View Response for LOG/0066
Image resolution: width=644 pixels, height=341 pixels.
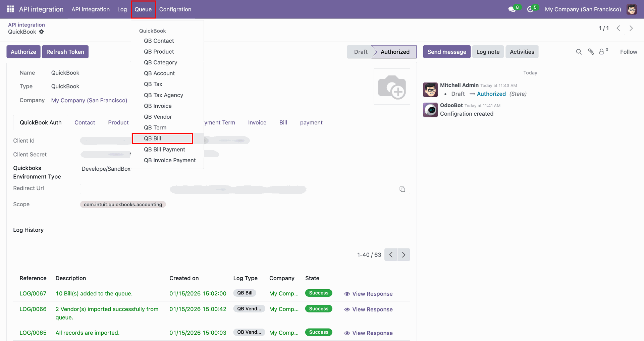click(368, 309)
